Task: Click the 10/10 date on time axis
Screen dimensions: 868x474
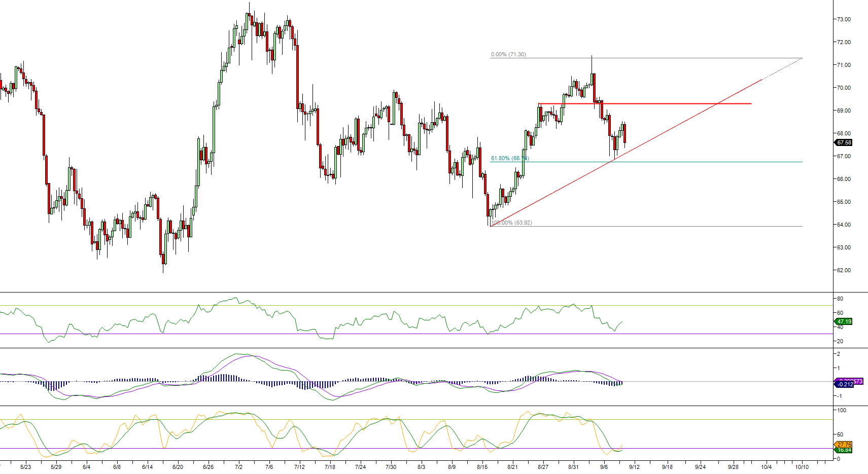Action: coord(802,467)
